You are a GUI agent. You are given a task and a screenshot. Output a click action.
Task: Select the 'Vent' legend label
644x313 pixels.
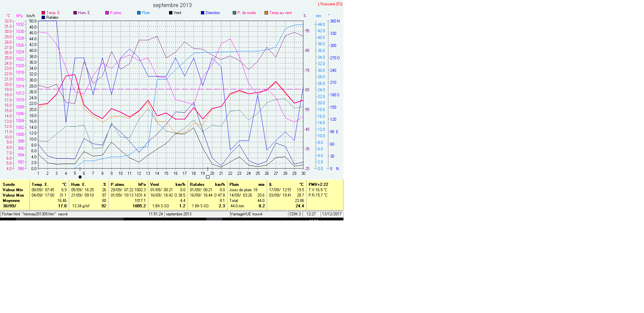click(x=177, y=13)
